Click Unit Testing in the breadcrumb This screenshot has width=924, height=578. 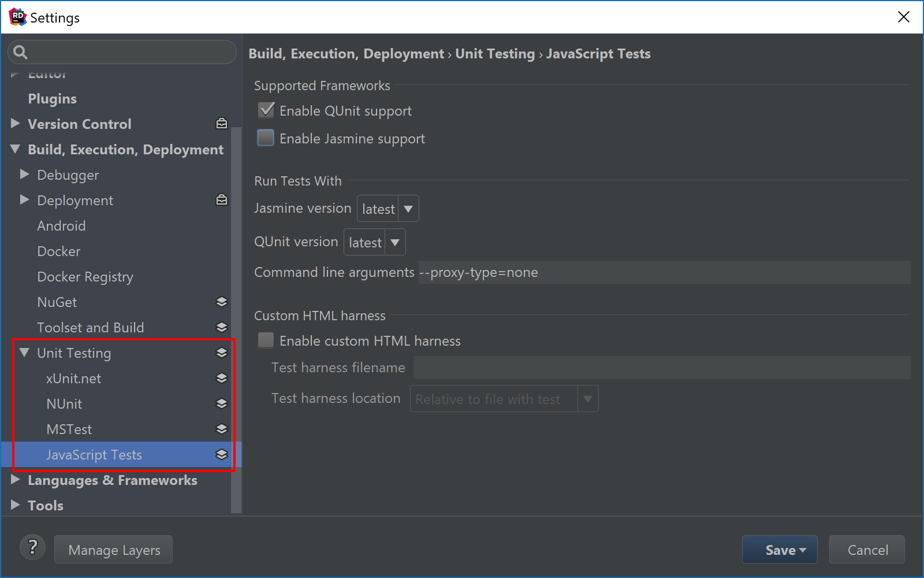coord(495,54)
